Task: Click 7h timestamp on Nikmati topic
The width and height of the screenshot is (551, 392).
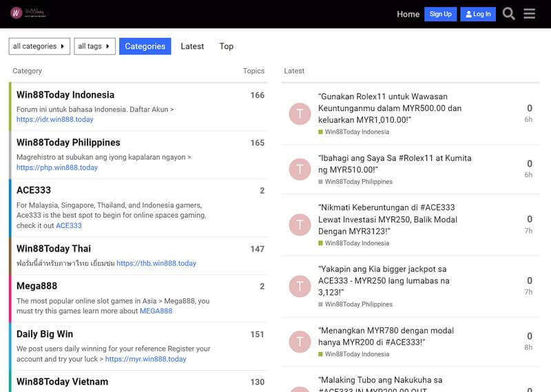Action: coord(528,231)
